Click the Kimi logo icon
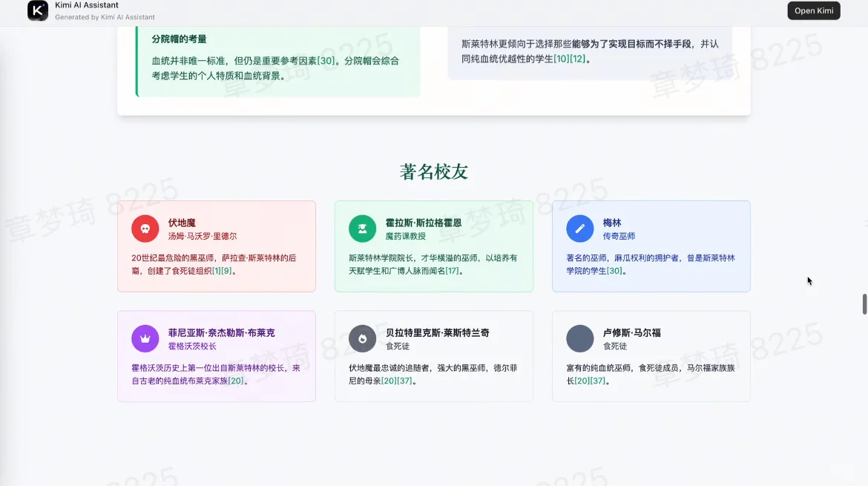 pyautogui.click(x=38, y=10)
